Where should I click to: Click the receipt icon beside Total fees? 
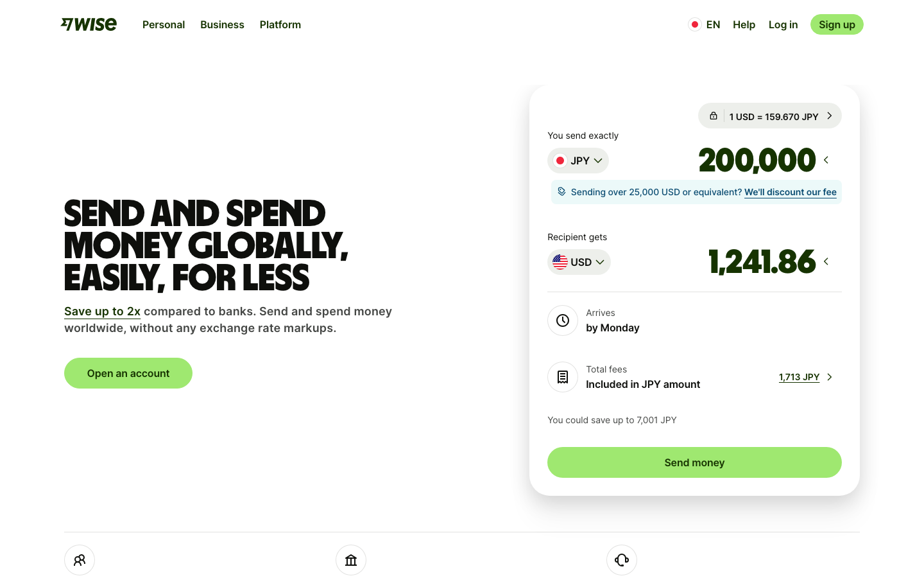point(563,377)
